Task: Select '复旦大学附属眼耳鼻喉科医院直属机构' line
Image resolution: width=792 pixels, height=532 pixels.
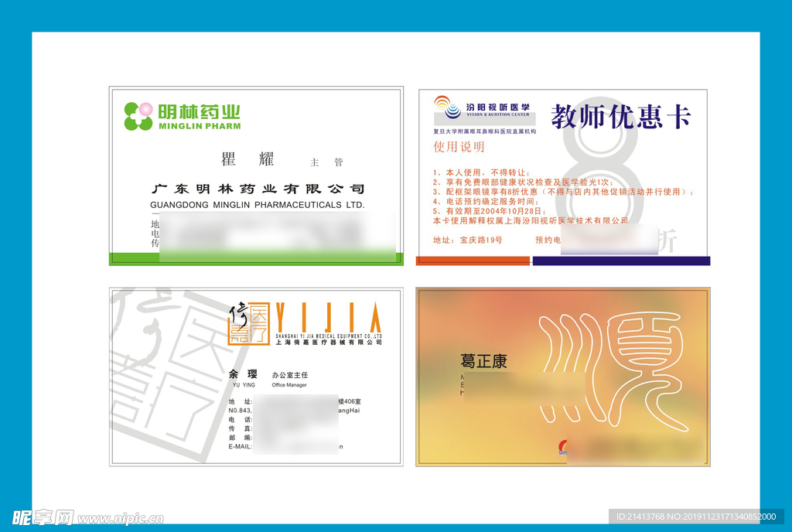Action: click(x=484, y=131)
